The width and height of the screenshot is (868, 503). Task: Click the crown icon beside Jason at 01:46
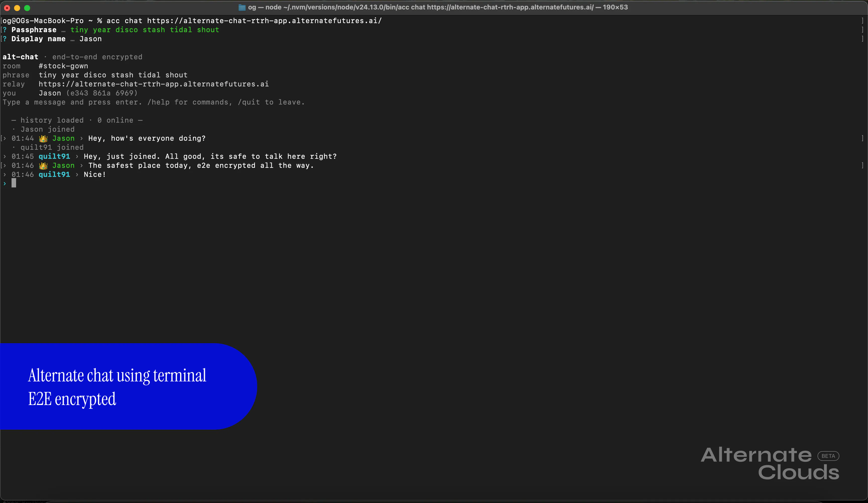pos(43,166)
